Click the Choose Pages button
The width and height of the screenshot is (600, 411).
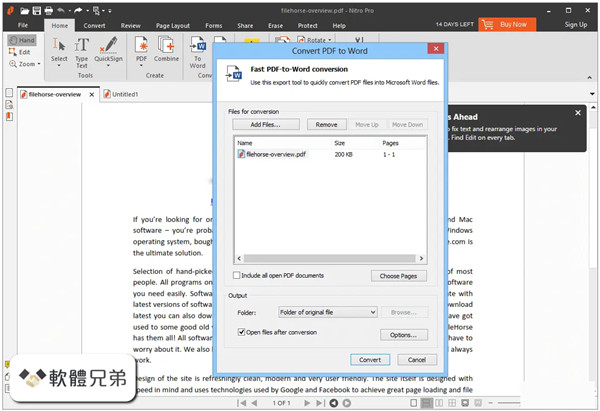pos(398,276)
